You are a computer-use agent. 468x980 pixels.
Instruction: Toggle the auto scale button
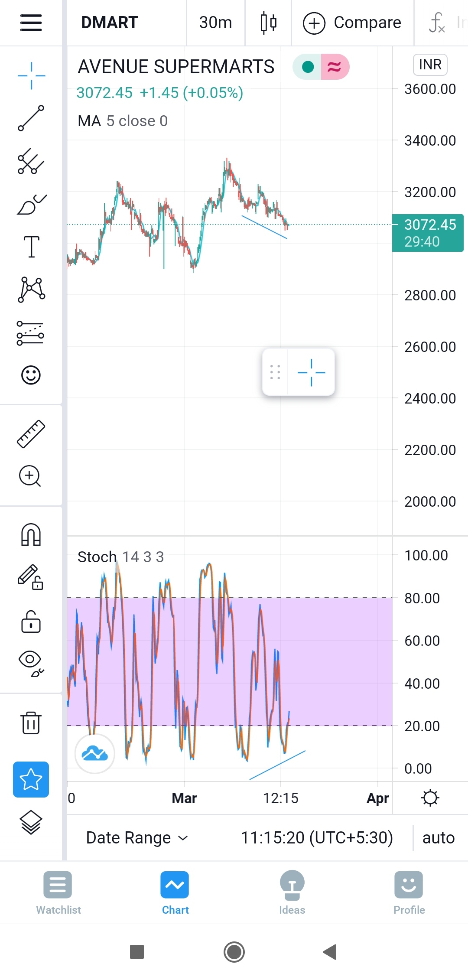point(439,838)
